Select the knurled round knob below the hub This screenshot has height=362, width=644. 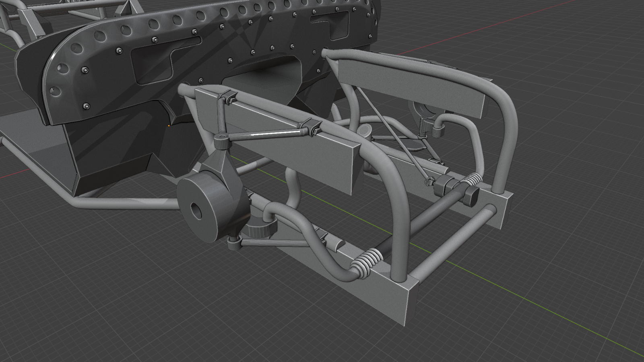coord(261,230)
